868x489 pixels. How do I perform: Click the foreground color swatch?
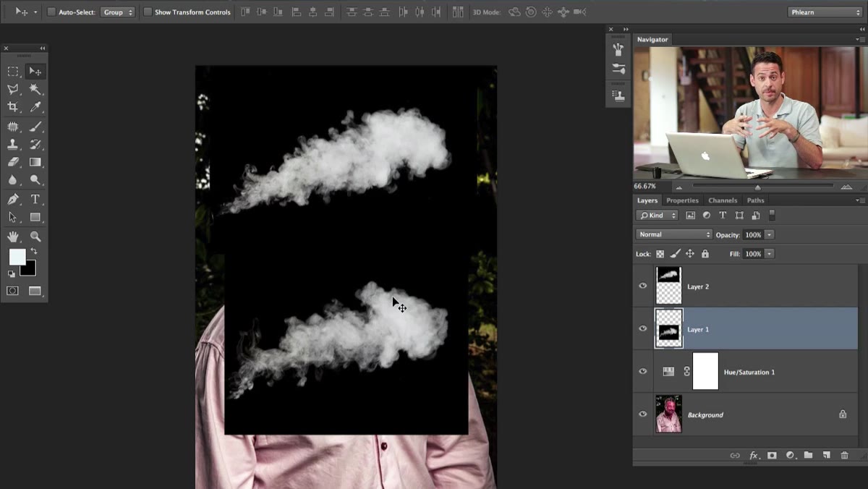coord(16,256)
